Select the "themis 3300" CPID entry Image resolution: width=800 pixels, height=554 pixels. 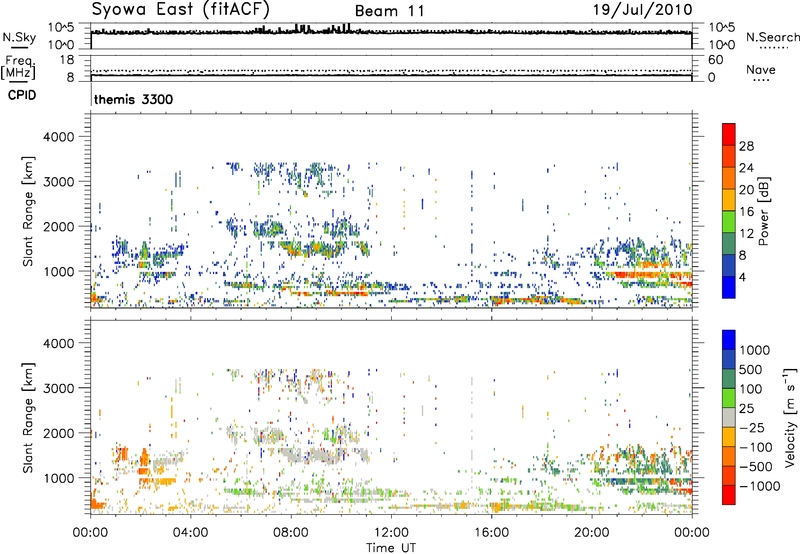click(x=134, y=99)
